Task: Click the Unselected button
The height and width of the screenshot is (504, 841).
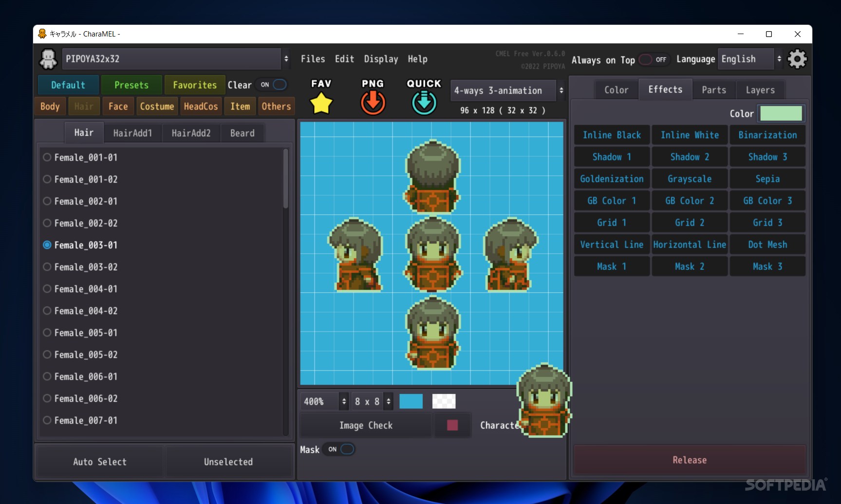Action: [228, 462]
